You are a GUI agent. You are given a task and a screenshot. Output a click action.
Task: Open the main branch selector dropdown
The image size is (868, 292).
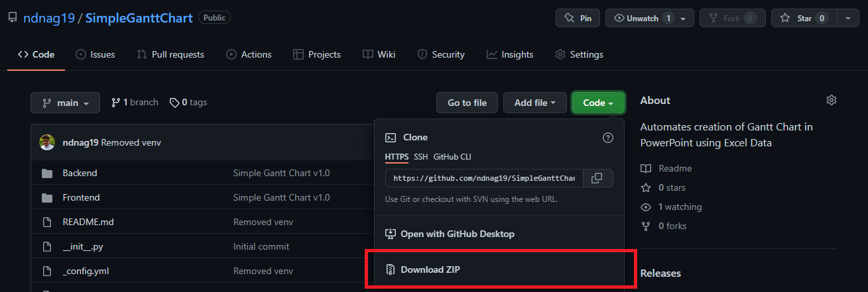65,103
